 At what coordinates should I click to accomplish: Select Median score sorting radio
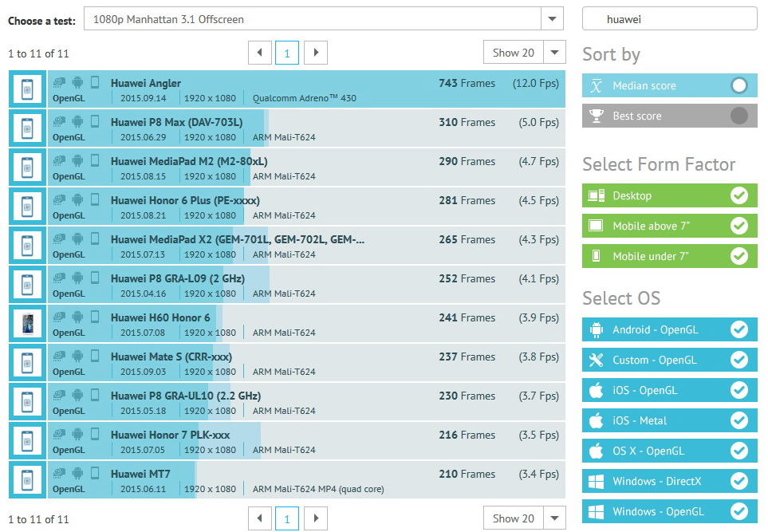click(739, 85)
